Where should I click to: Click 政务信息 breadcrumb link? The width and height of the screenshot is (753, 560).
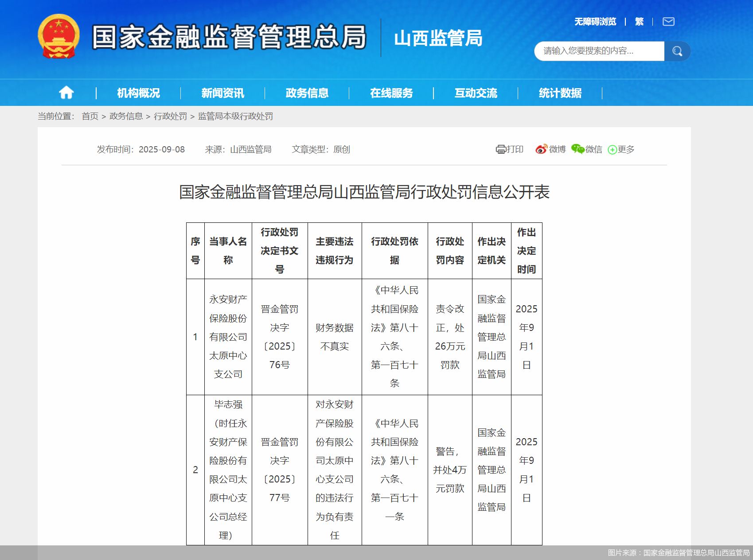coord(126,116)
